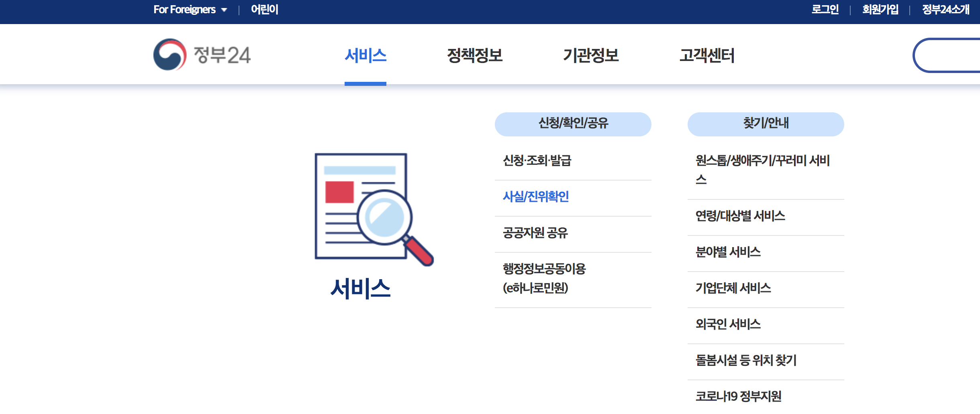
Task: Select the highlighted 사실/진위확인 item
Action: 535,197
